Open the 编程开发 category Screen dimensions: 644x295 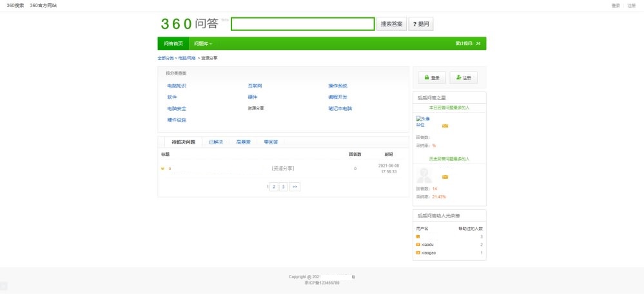pyautogui.click(x=338, y=97)
